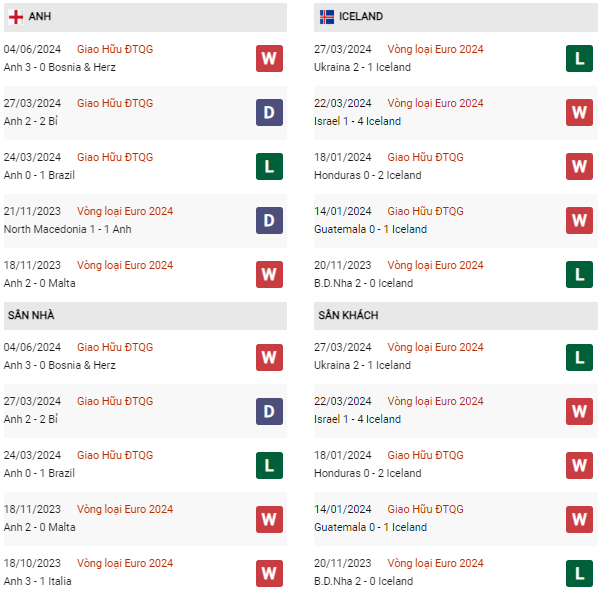
Task: Click the W badge for Israel 1 - 4 Iceland under ICELAND
Action: click(579, 112)
